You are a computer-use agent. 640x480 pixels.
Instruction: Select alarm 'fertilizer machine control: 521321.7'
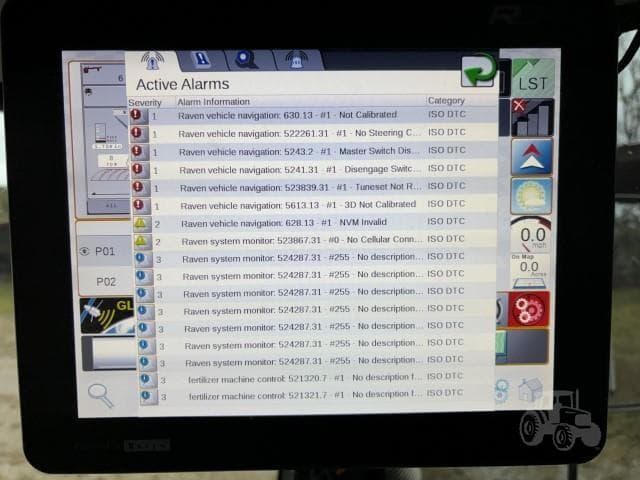click(x=317, y=396)
